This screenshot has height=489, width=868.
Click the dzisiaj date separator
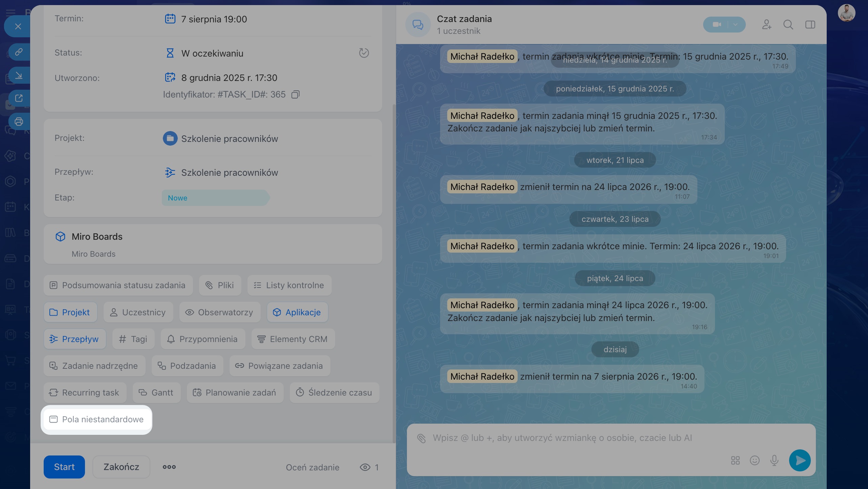coord(615,349)
